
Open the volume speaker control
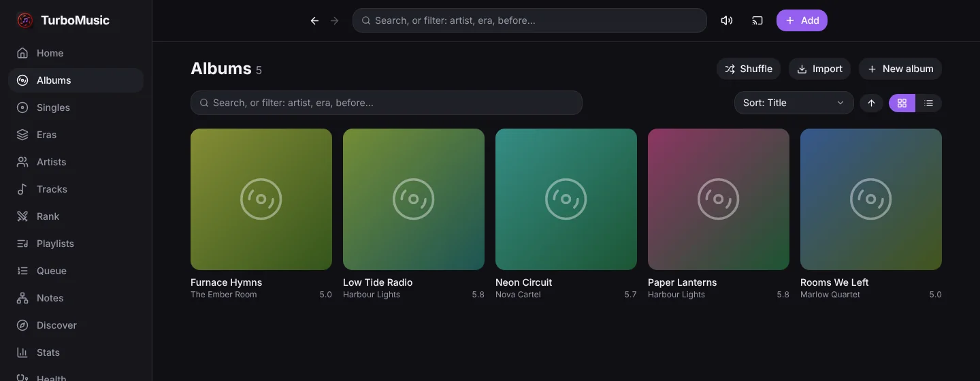[x=727, y=20]
